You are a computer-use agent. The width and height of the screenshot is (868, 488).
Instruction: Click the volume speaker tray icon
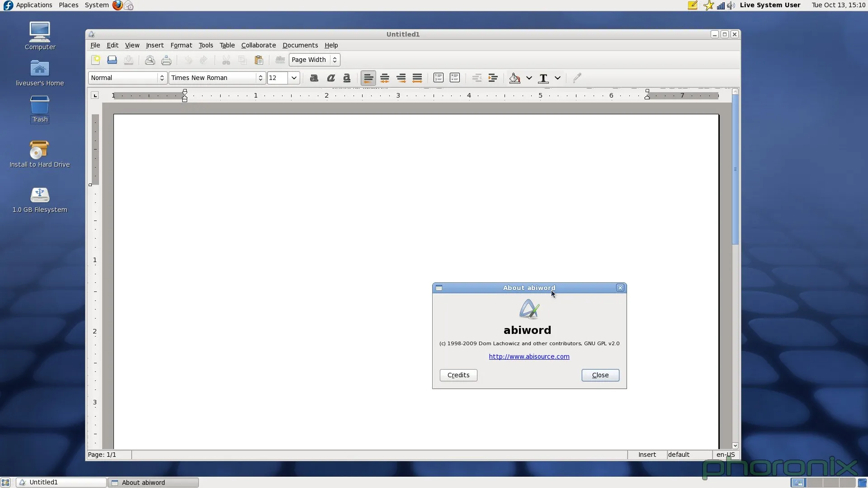731,5
